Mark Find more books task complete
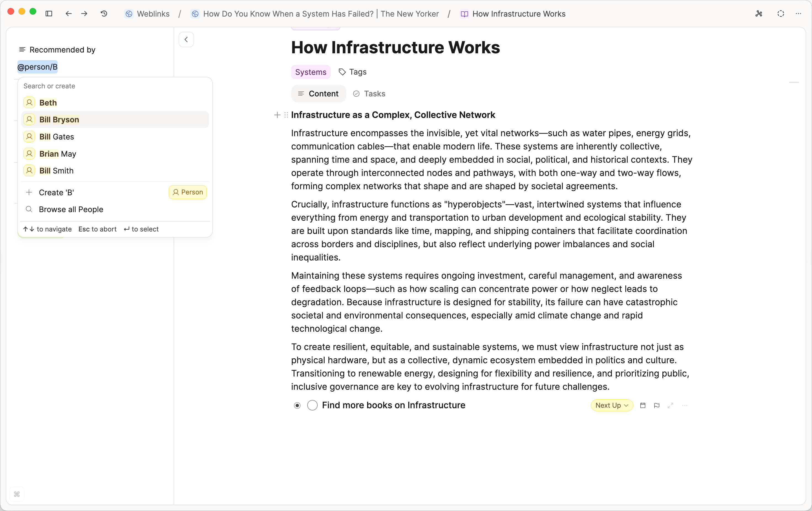 point(312,405)
